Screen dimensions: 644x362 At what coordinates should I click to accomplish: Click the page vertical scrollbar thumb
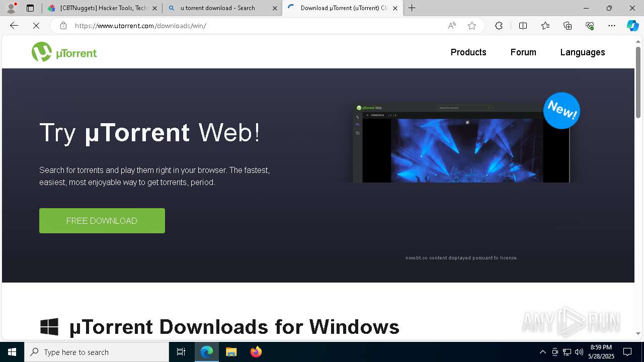point(638,83)
